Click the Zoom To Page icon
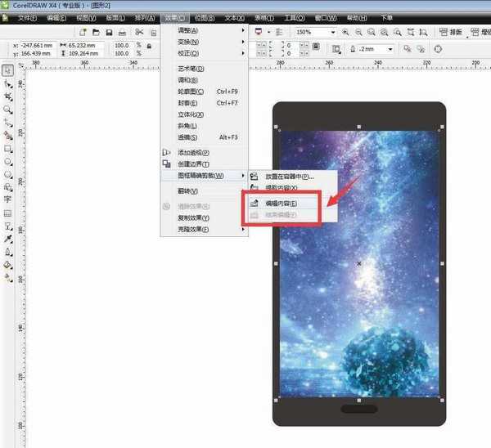 coord(398,32)
